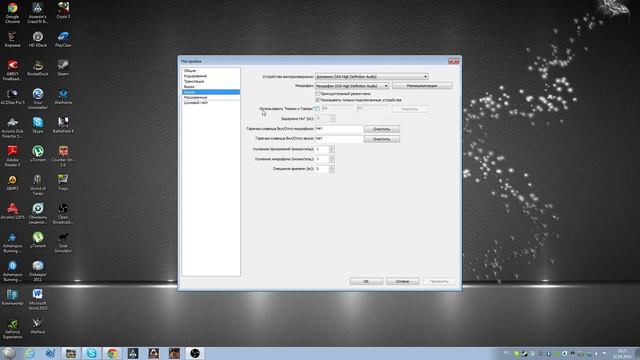Image resolution: width=640 pixels, height=360 pixels.
Task: Launch the Counter-Strike 1.6 desktop icon
Action: [63, 156]
